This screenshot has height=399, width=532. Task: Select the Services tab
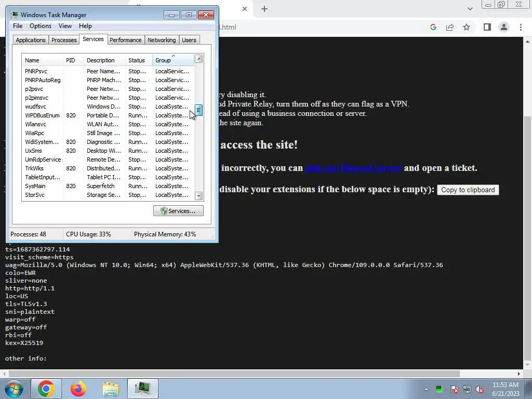(93, 39)
